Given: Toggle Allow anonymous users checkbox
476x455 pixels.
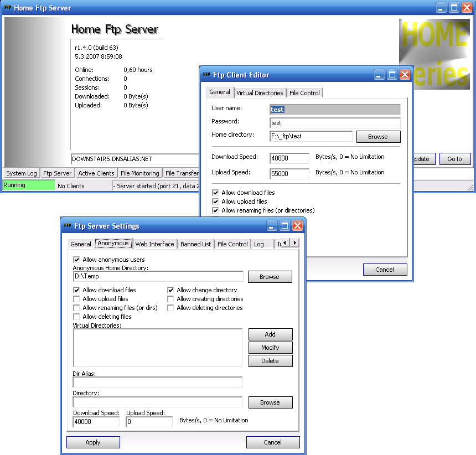Looking at the screenshot, I should click(x=76, y=260).
